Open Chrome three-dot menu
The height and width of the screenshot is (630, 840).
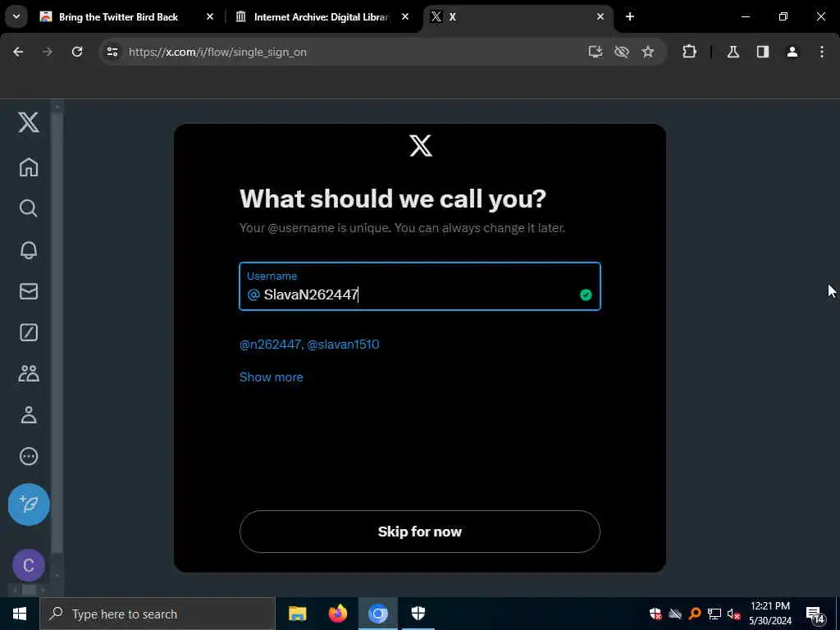click(x=822, y=52)
